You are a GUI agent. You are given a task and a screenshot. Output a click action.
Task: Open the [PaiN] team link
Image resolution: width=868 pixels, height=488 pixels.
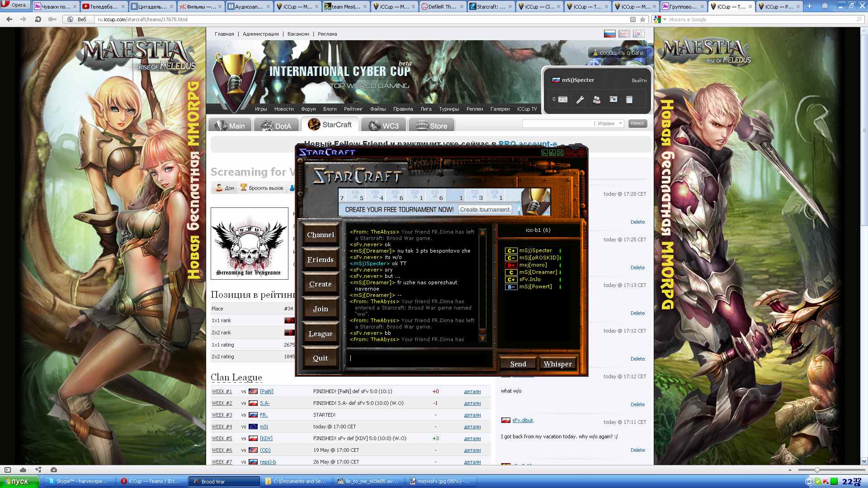(x=267, y=391)
